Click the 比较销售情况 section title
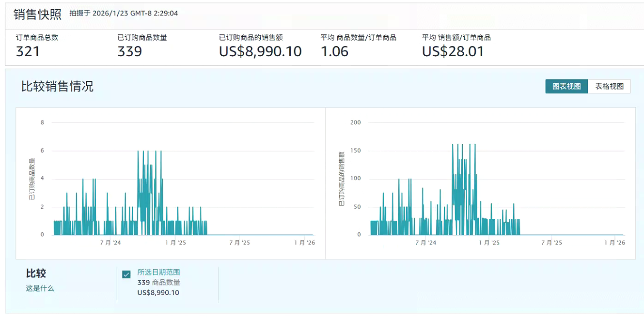The width and height of the screenshot is (644, 319). (x=57, y=87)
